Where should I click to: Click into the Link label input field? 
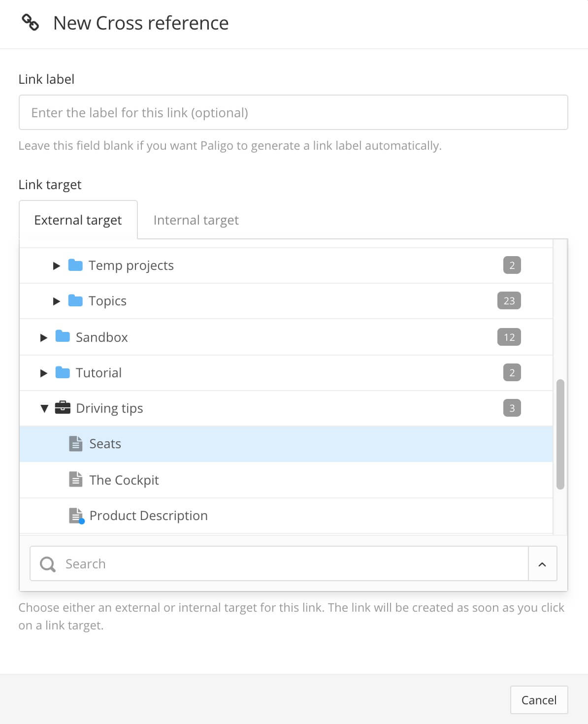pos(293,113)
